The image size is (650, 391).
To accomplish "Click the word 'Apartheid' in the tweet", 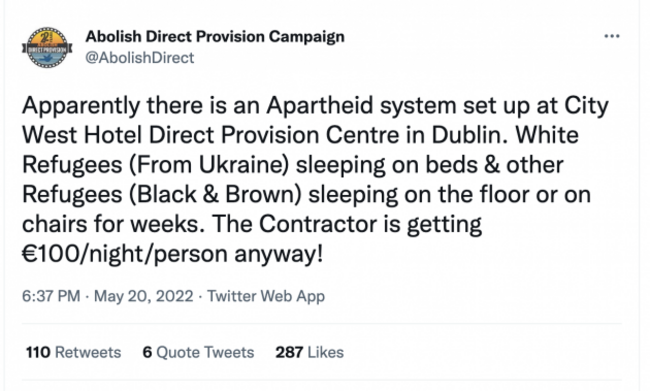I will [x=320, y=105].
